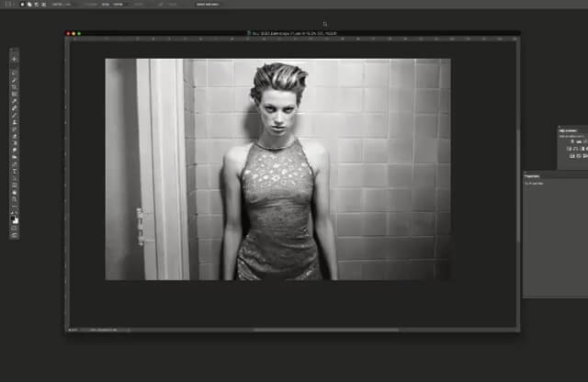Select the Eyedropper tool

(15, 100)
